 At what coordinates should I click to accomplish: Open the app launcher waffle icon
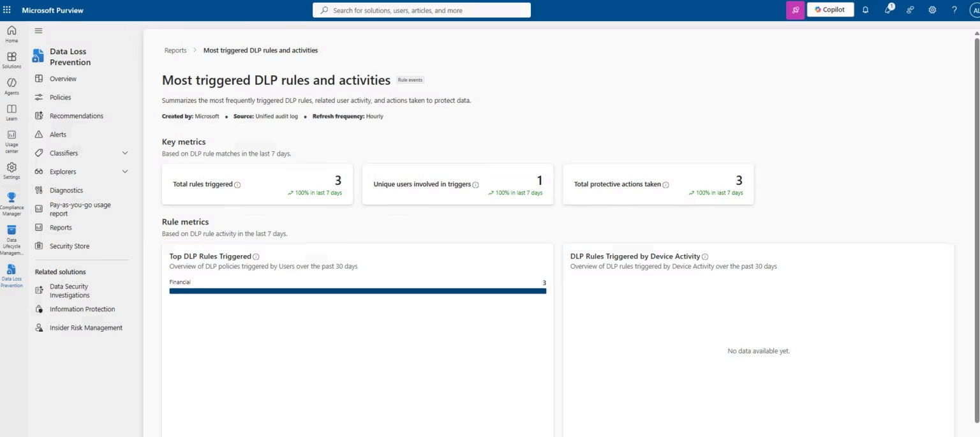click(x=7, y=10)
